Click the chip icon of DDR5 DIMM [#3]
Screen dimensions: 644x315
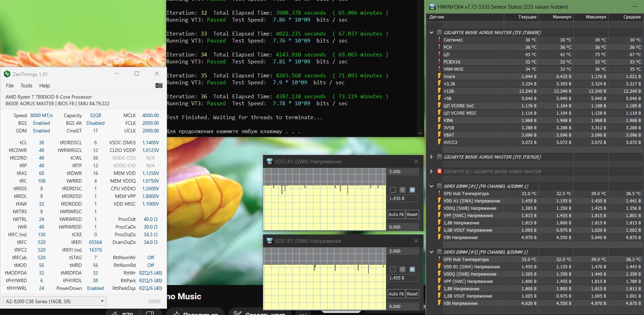tap(439, 252)
